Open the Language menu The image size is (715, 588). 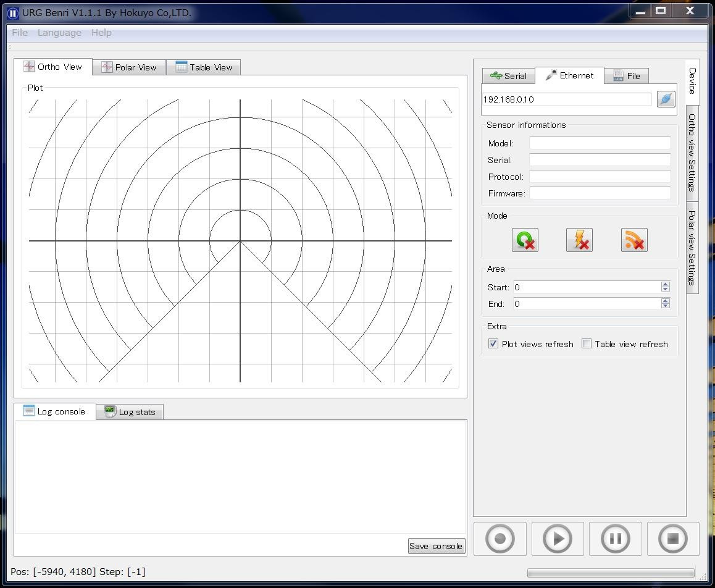tap(59, 32)
